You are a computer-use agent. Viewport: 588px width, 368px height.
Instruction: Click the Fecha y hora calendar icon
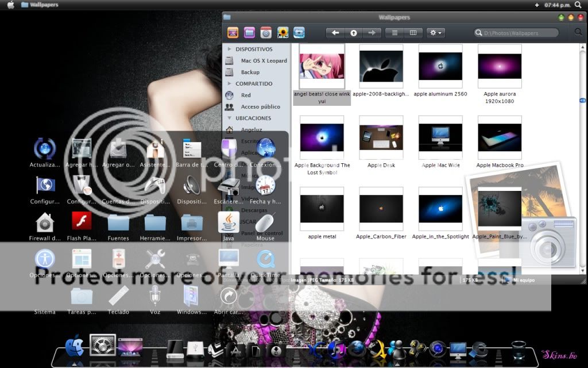[265, 186]
